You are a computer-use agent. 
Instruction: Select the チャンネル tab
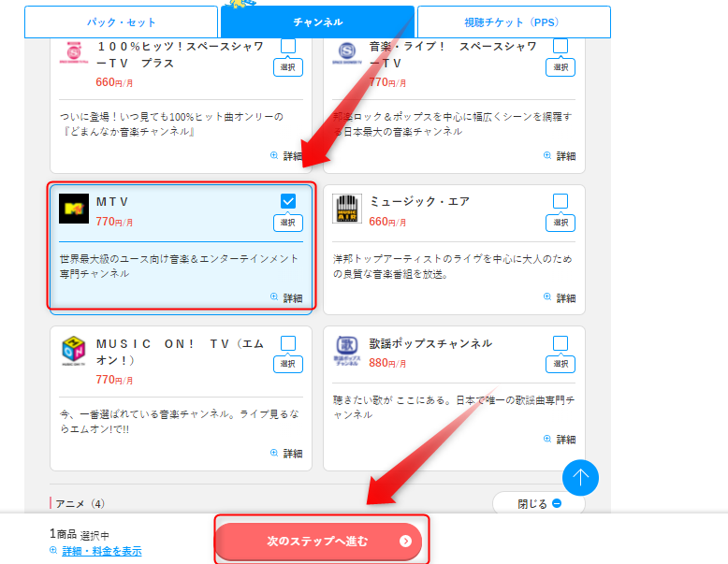coord(317,22)
